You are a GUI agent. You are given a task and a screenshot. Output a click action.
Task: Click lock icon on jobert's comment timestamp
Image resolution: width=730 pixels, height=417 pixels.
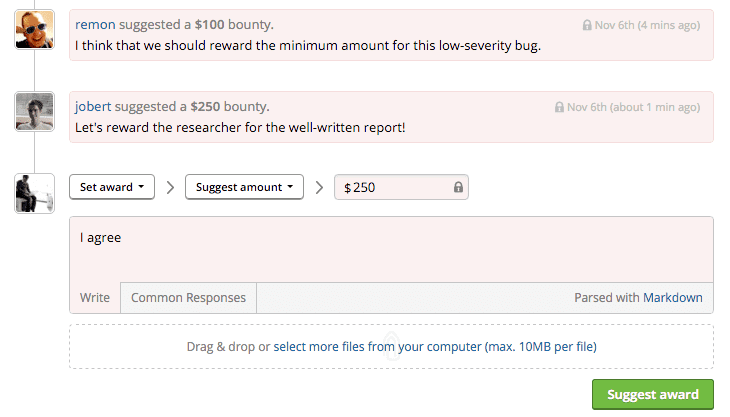tap(560, 107)
